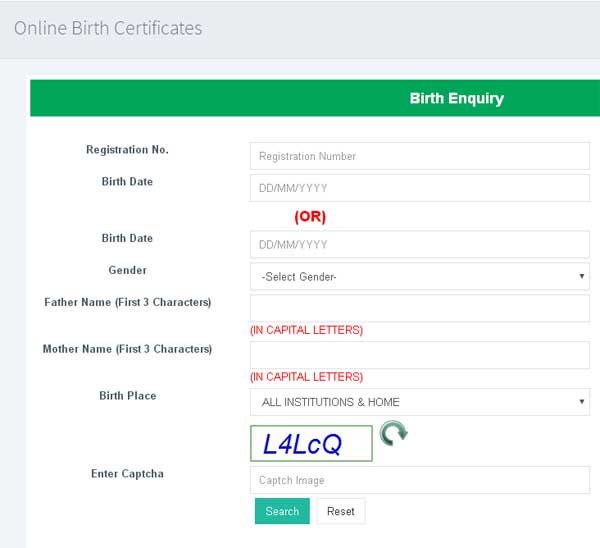Image resolution: width=600 pixels, height=548 pixels.
Task: Click the Mother Name (First 3 Characters) label
Action: click(x=127, y=349)
